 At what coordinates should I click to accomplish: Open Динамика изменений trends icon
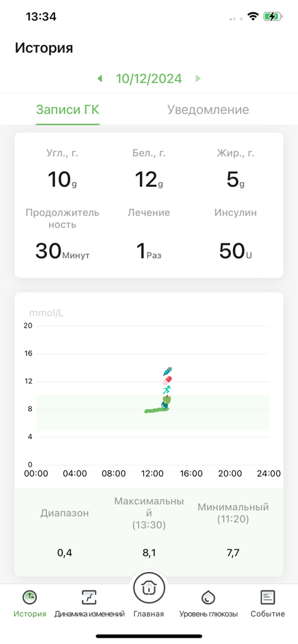89,598
